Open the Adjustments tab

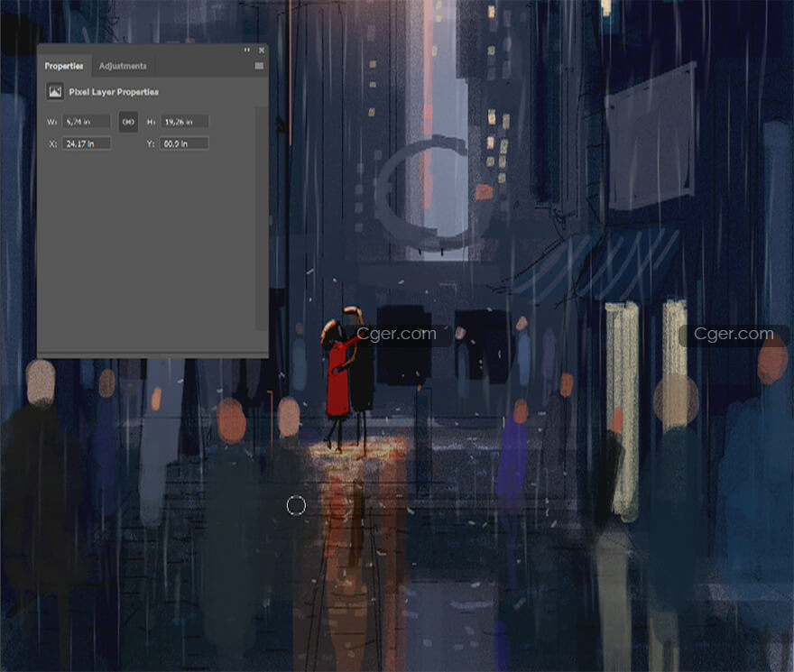pos(123,67)
